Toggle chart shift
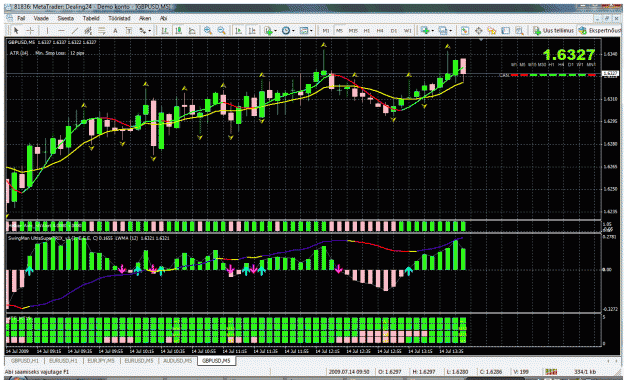This screenshot has height=380, width=625. click(252, 31)
